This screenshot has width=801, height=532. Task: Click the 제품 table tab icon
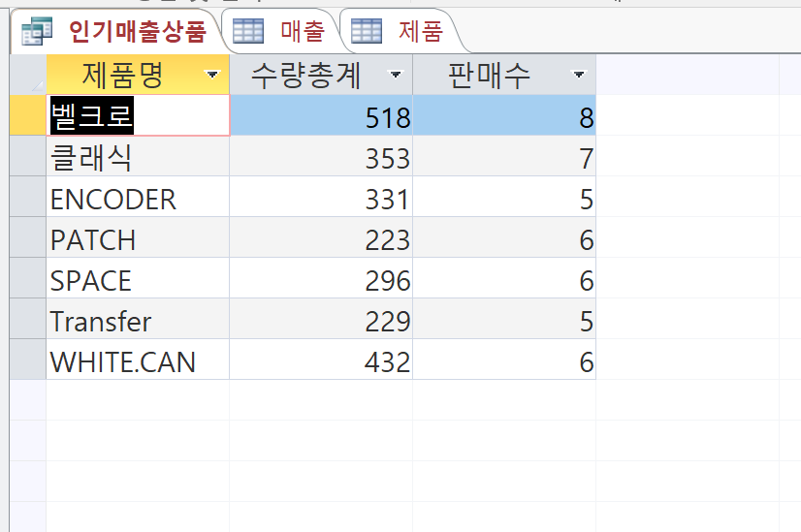pos(367,32)
